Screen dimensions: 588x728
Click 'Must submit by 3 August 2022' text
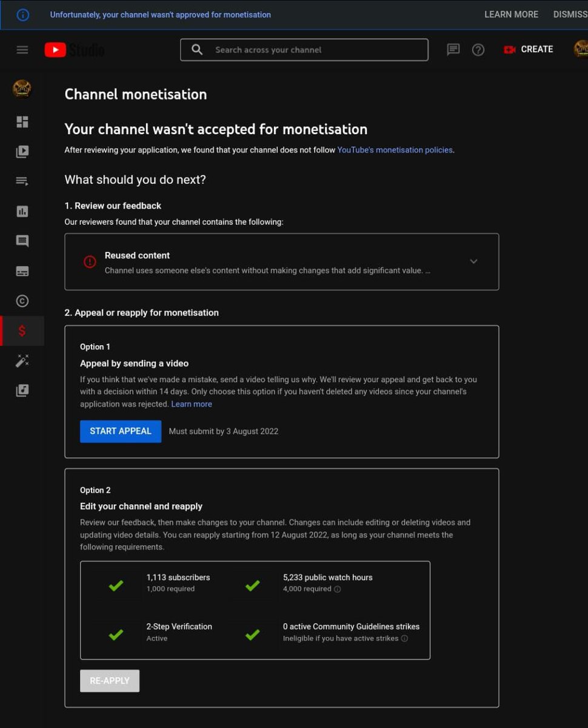pos(224,431)
